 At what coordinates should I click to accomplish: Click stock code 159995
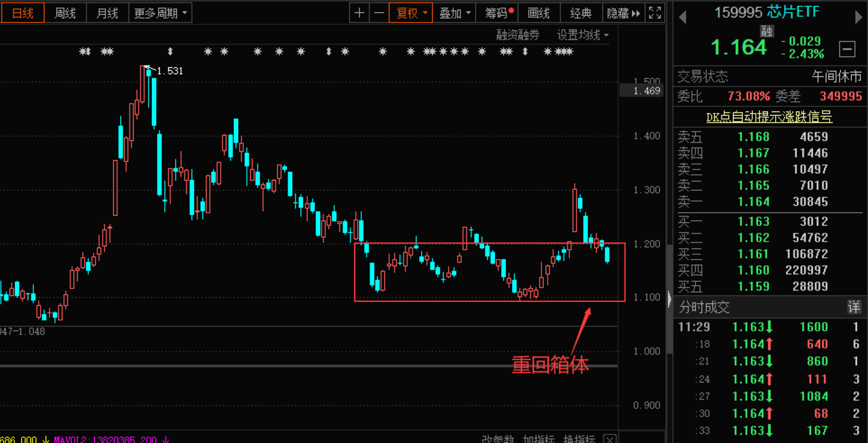[x=739, y=12]
